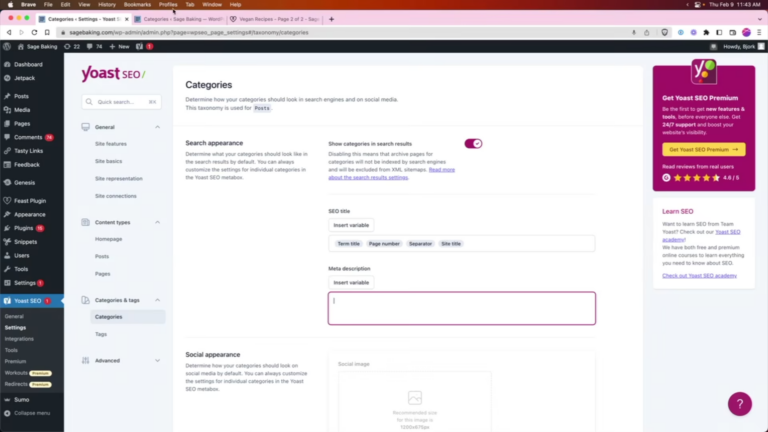The width and height of the screenshot is (768, 432).
Task: Click the bookmark icon in browser toolbar
Action: (x=47, y=32)
